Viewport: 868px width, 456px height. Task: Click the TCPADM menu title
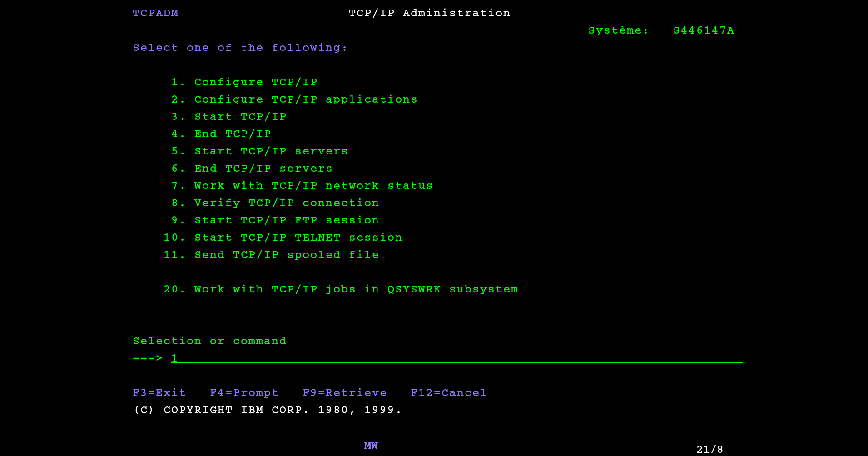coord(155,13)
